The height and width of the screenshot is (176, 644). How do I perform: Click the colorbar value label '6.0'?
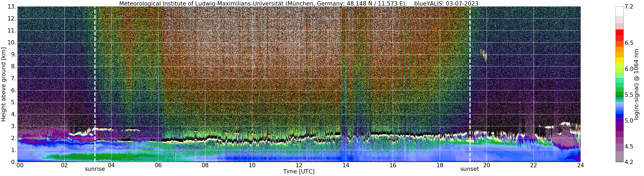(629, 69)
